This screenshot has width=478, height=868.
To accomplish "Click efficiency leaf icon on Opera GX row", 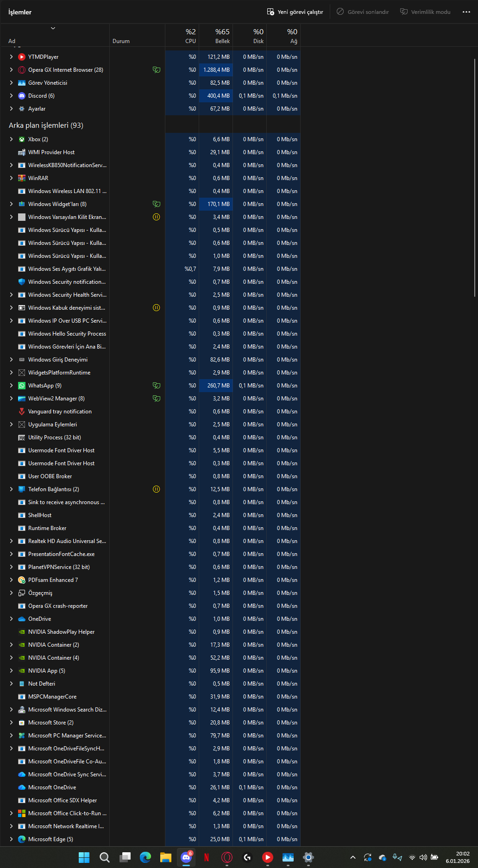I will [x=157, y=70].
